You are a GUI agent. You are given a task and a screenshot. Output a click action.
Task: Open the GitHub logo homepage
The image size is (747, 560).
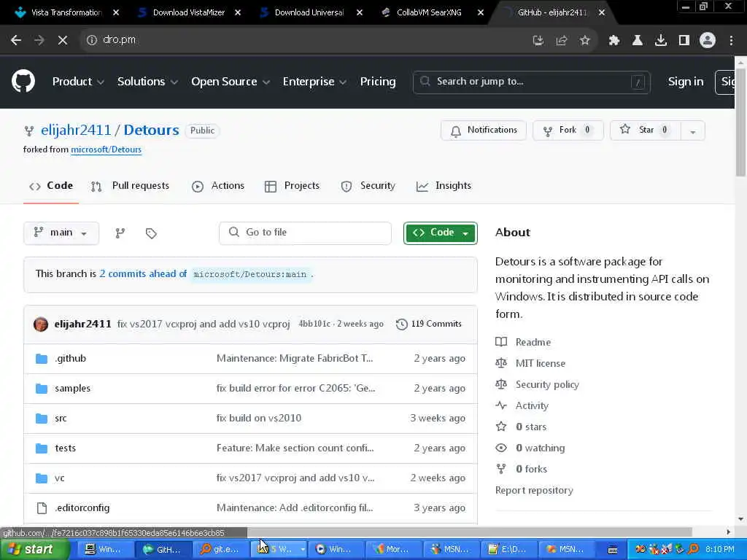tap(23, 82)
